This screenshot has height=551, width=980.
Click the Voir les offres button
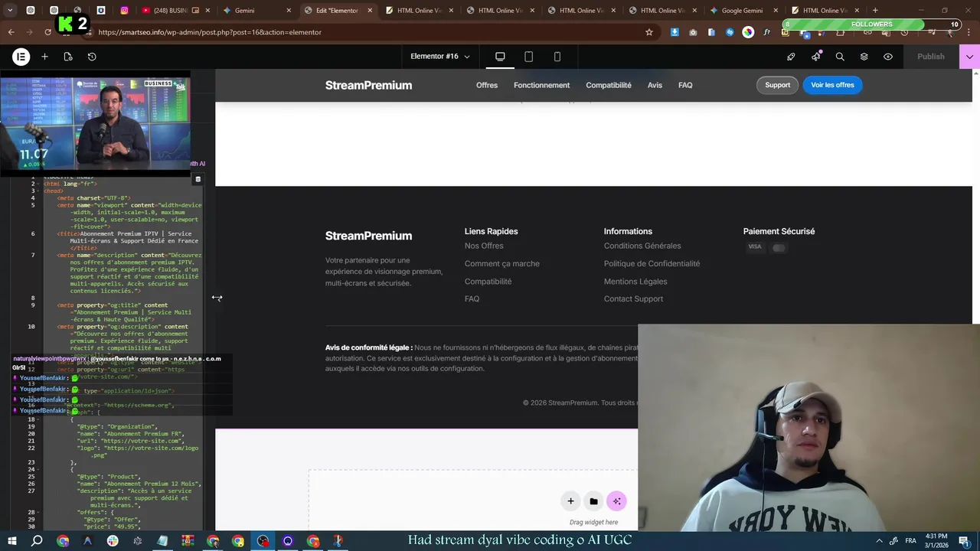[x=832, y=85]
